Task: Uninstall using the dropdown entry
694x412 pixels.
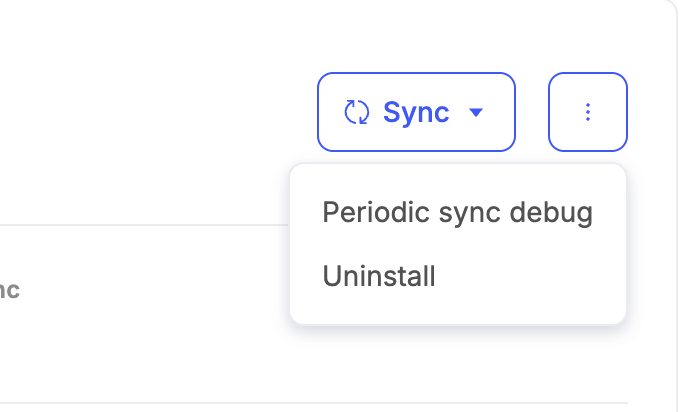Action: coord(379,276)
